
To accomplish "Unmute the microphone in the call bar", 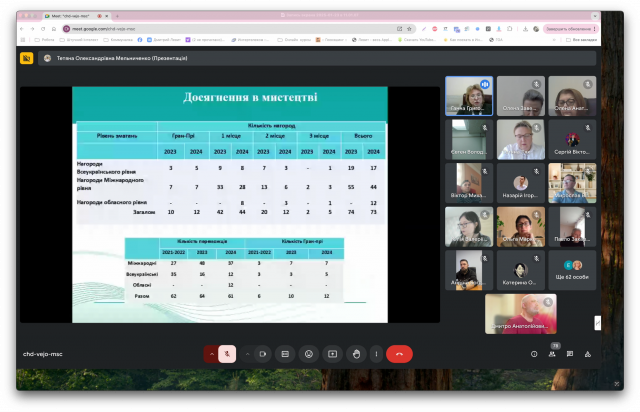I will (228, 353).
